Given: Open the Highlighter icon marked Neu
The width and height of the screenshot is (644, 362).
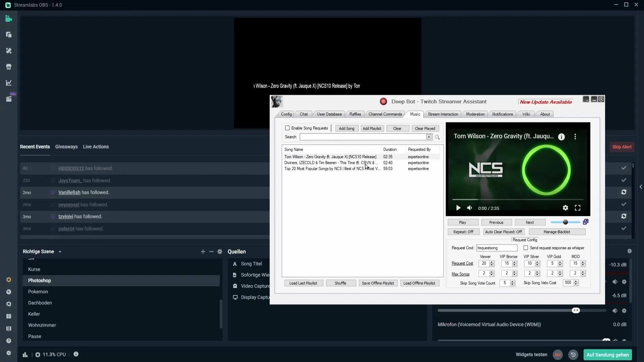Looking at the screenshot, I should (x=9, y=99).
